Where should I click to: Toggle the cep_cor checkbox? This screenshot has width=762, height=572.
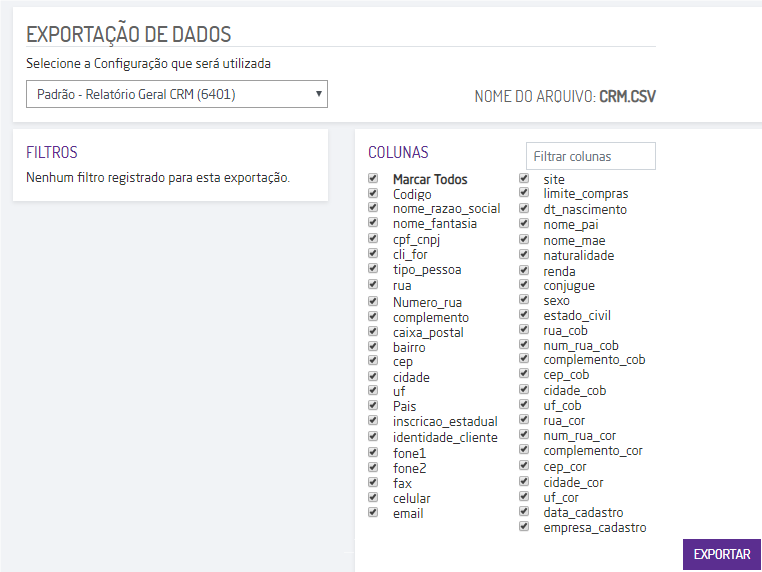(x=524, y=466)
